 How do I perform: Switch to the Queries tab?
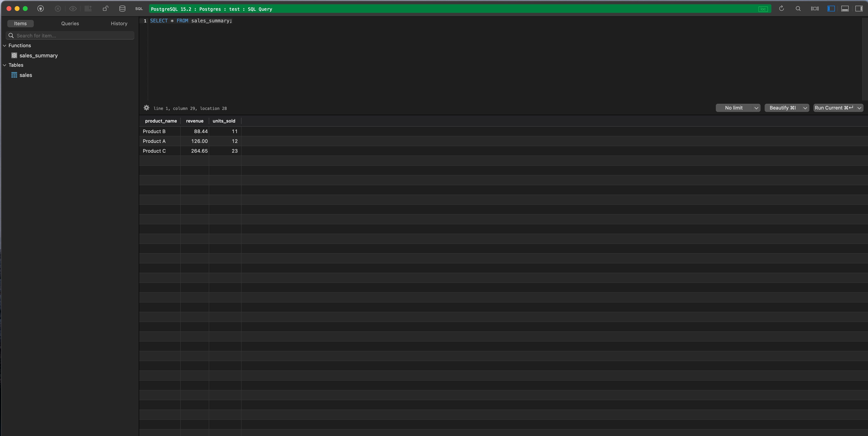click(70, 24)
